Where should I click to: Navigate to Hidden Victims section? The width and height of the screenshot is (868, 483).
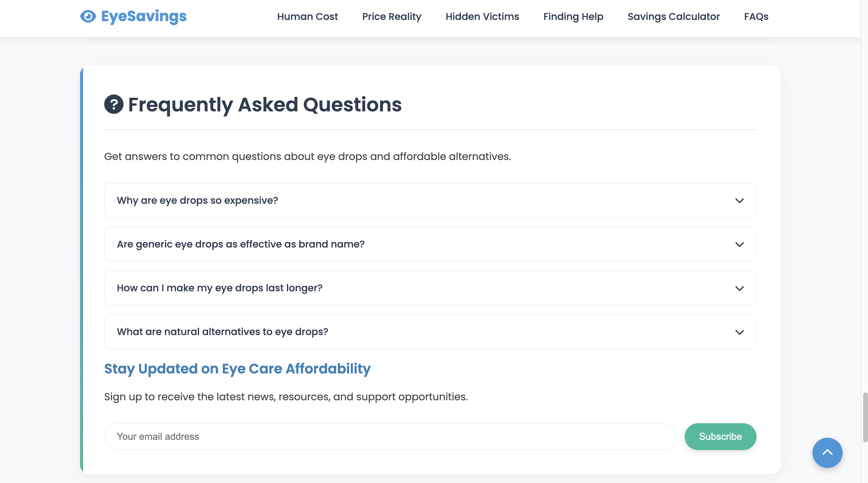click(x=482, y=17)
